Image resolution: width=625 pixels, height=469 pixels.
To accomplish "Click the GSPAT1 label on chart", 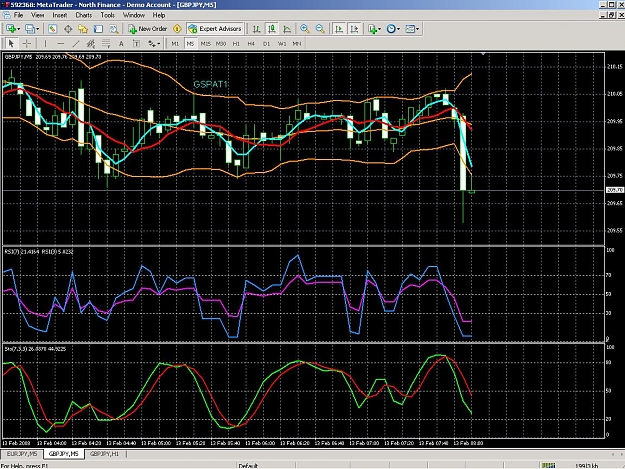I will pyautogui.click(x=210, y=84).
